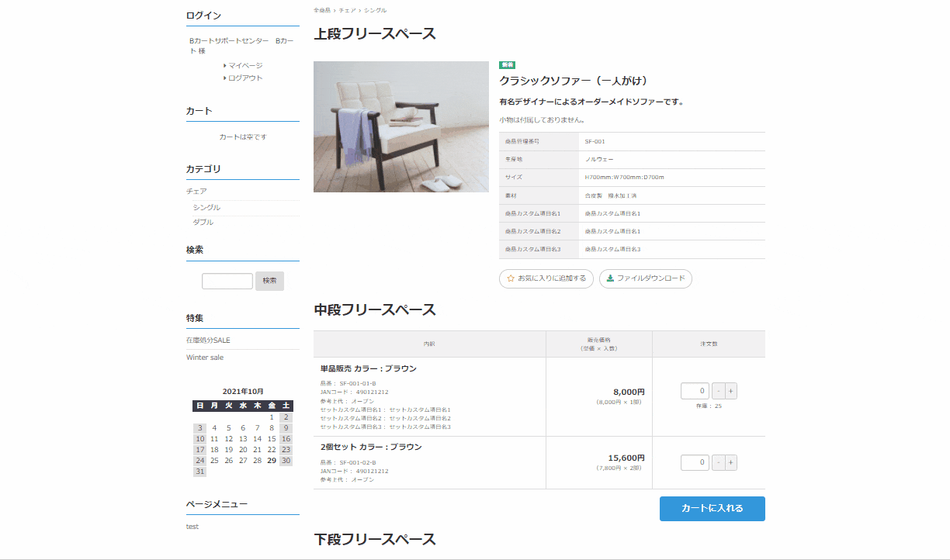Increase quantity for 2個セット ブラウン with plus

(731, 463)
